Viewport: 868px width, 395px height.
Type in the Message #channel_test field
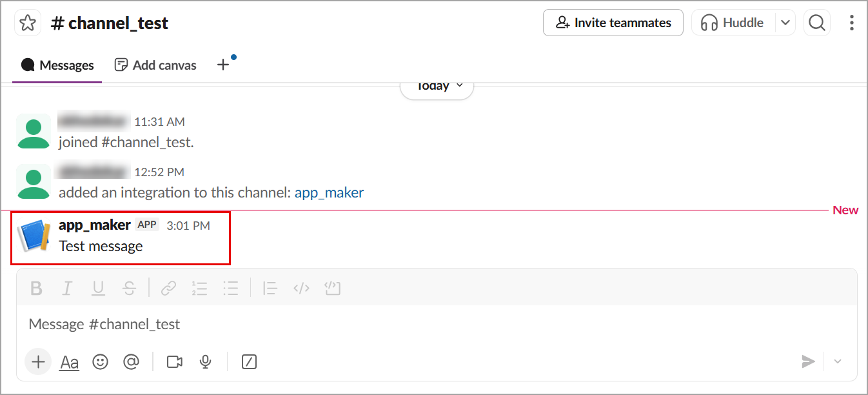[387, 324]
